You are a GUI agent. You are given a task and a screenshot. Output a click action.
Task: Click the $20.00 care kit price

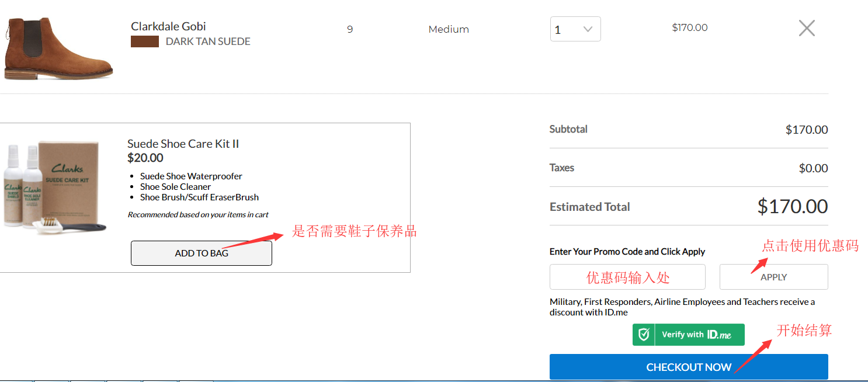145,158
